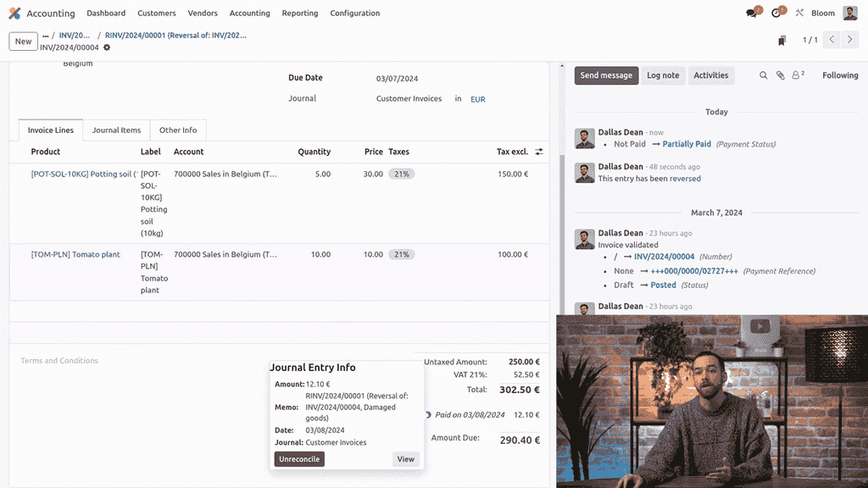Click the gear icon beside INV/2024/00004
Screen dimensions: 868x488
click(107, 48)
